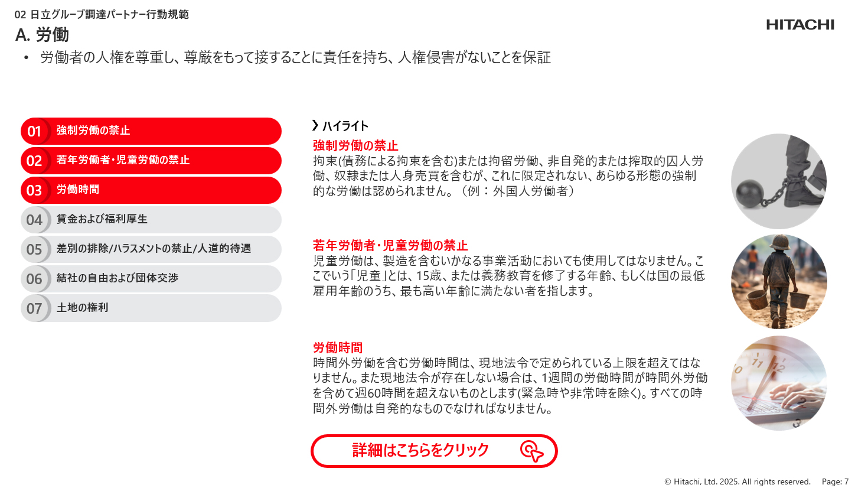Open the 04 賃金および福利厚生 item
The image size is (868, 488).
151,220
